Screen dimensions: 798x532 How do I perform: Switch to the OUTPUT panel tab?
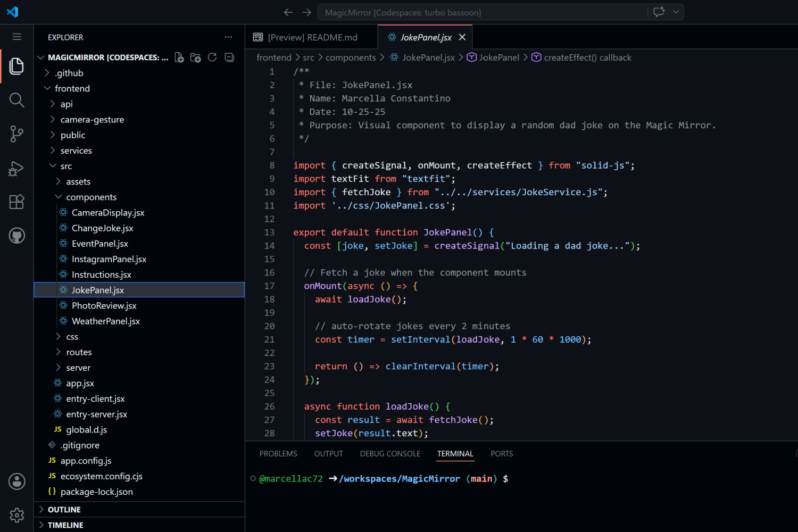coord(329,454)
